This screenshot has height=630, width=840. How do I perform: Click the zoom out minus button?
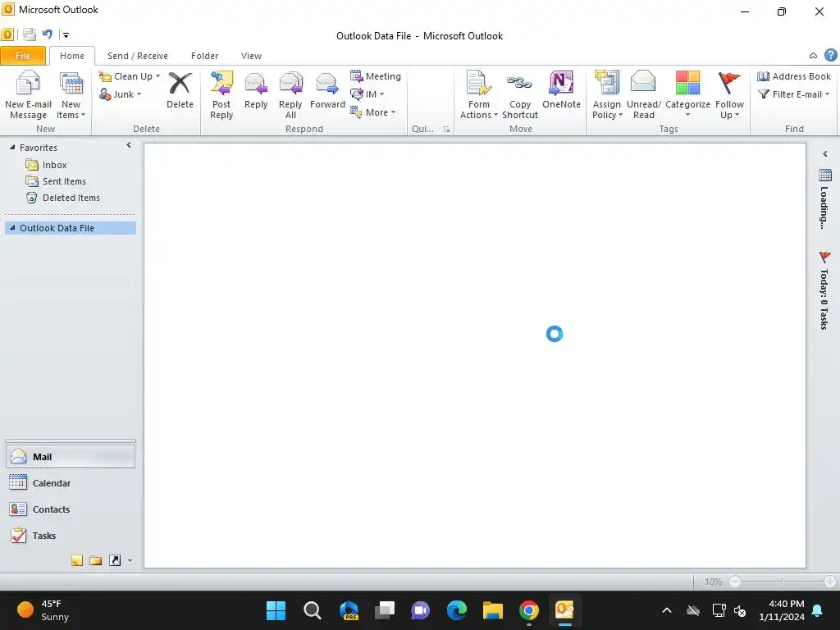[x=735, y=582]
